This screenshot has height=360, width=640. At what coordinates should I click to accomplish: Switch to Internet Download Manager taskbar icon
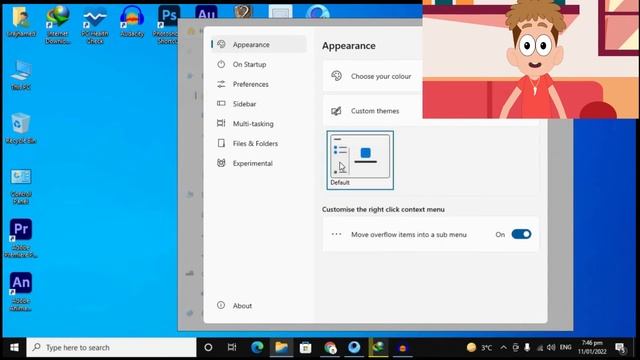tap(378, 347)
